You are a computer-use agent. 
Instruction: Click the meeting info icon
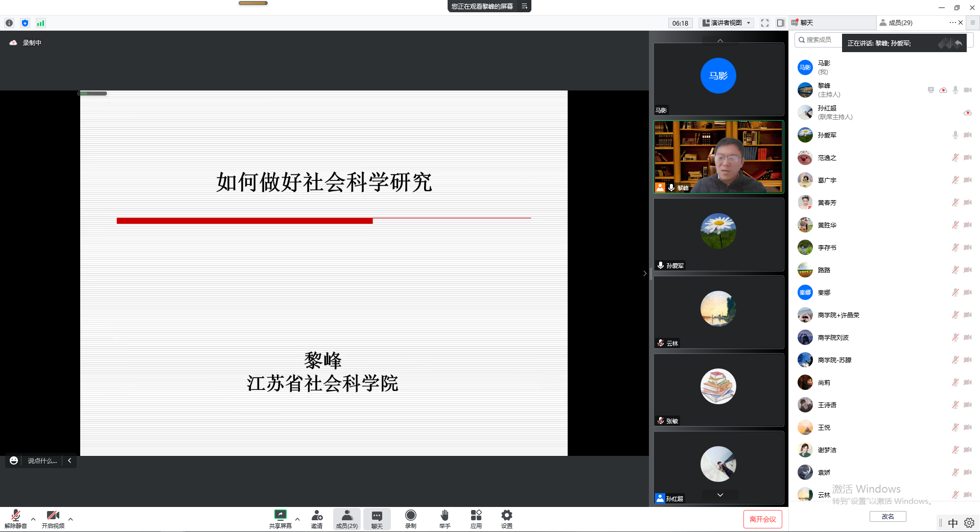pos(9,23)
